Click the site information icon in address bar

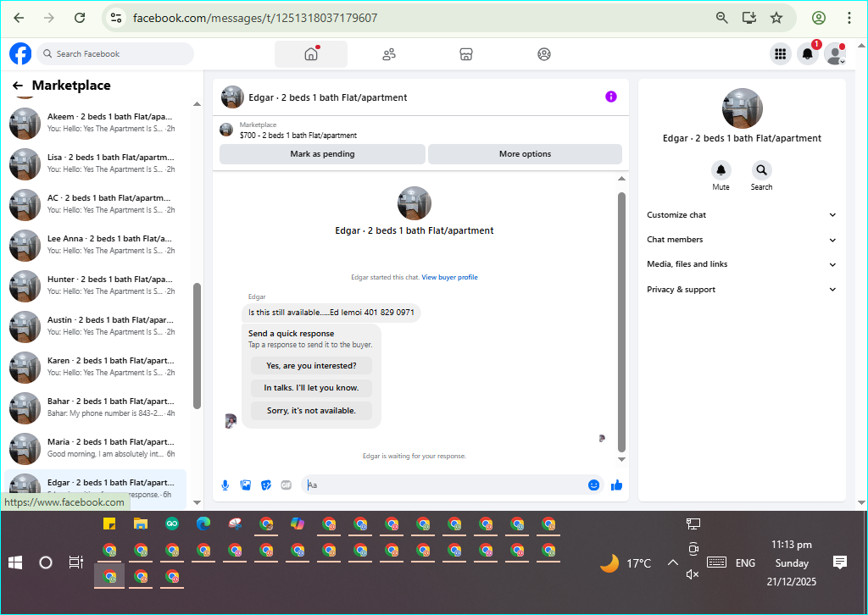coord(115,18)
